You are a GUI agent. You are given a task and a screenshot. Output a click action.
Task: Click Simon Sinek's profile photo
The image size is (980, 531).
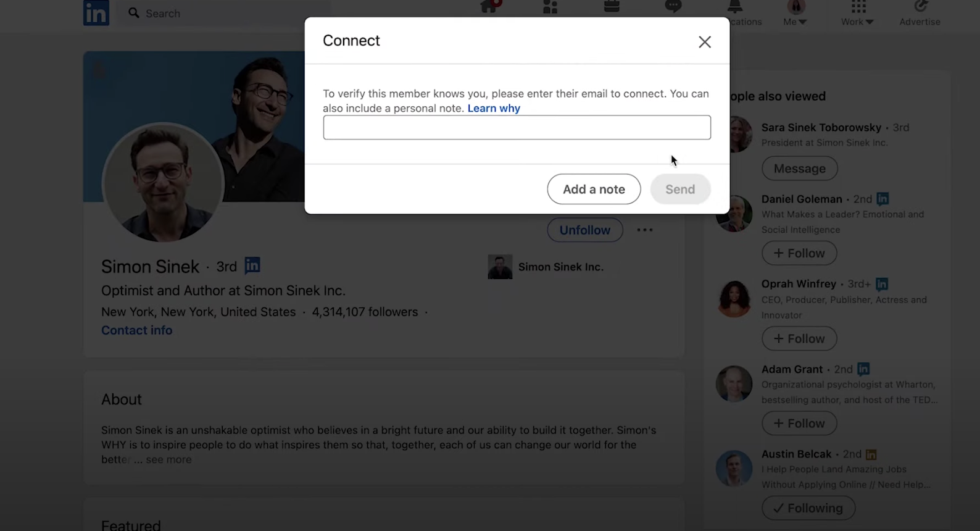point(163,182)
